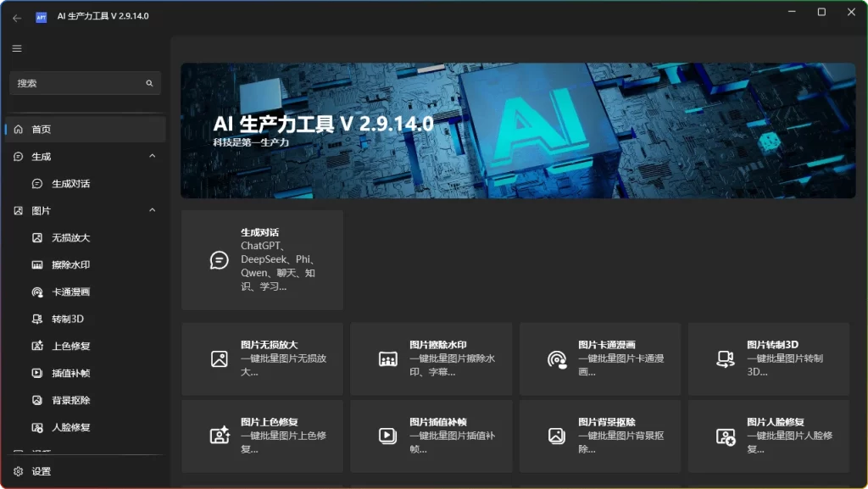868x489 pixels.
Task: Open 无损放大 in the sidebar
Action: [x=86, y=238]
